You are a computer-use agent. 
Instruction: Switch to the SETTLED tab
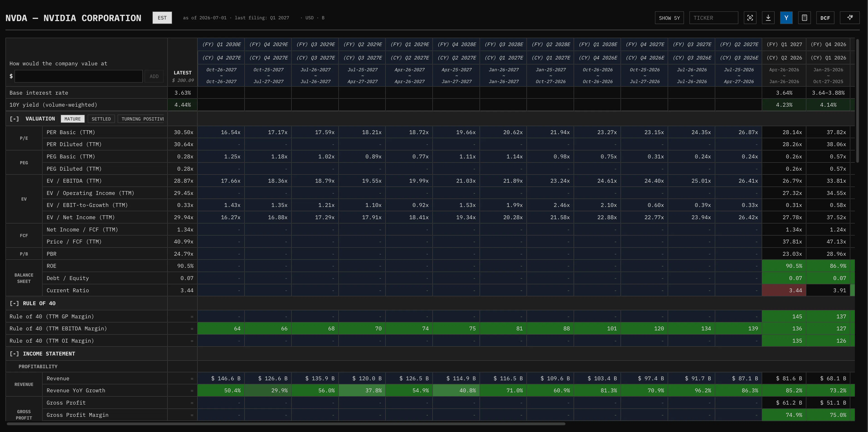101,119
